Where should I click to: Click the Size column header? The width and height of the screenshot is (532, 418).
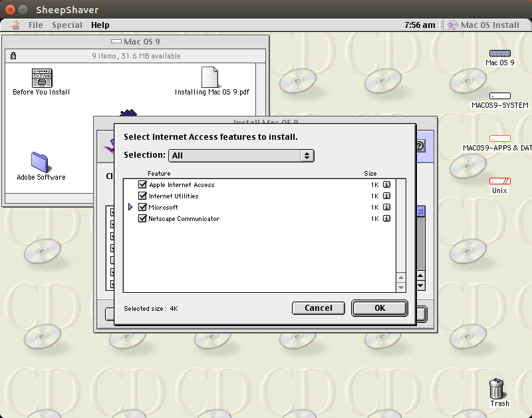tap(370, 174)
